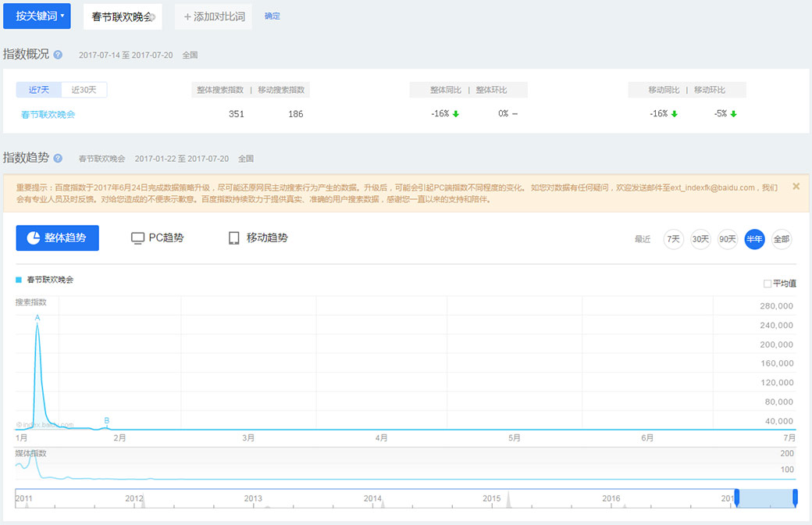812x525 pixels.
Task: Click the 全国 region beside 指数趋势
Action: click(246, 159)
